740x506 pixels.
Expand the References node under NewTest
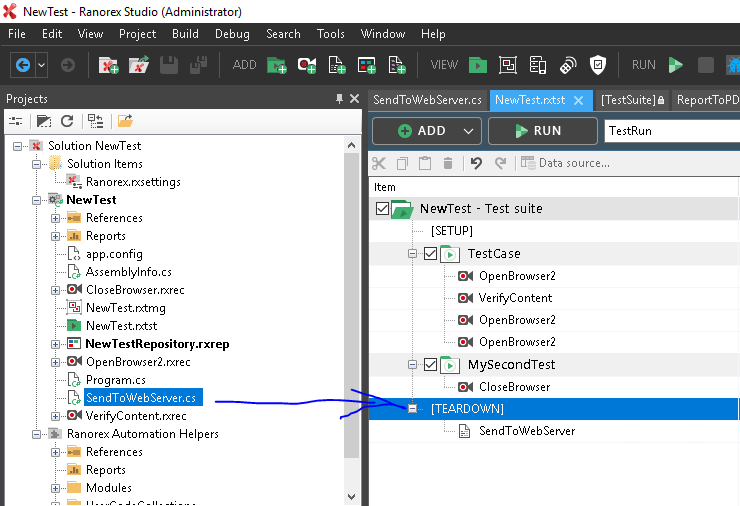point(56,218)
